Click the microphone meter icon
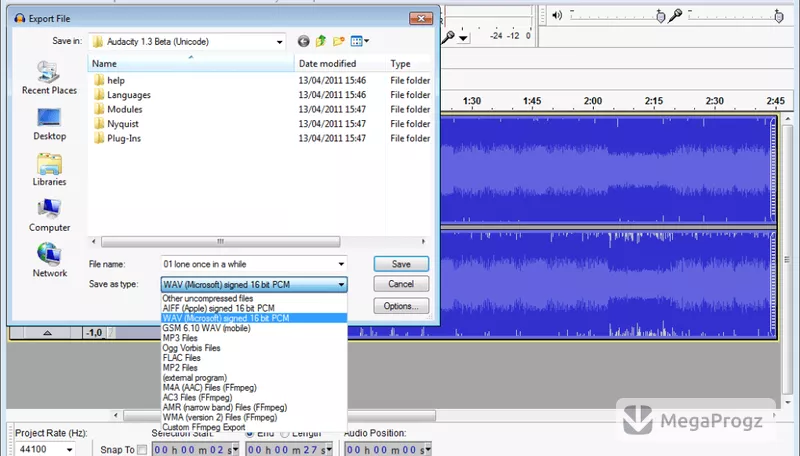800x456 pixels. (x=448, y=37)
